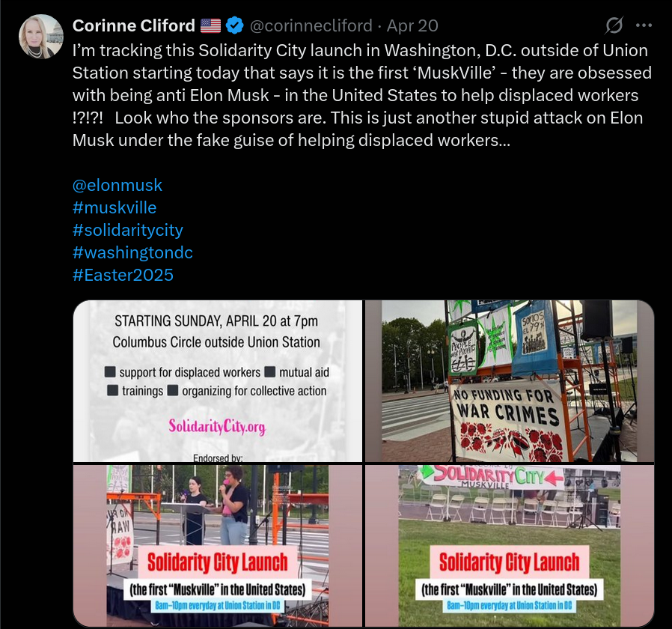The height and width of the screenshot is (629, 672).
Task: Follow the #muskville hashtag
Action: pos(114,207)
